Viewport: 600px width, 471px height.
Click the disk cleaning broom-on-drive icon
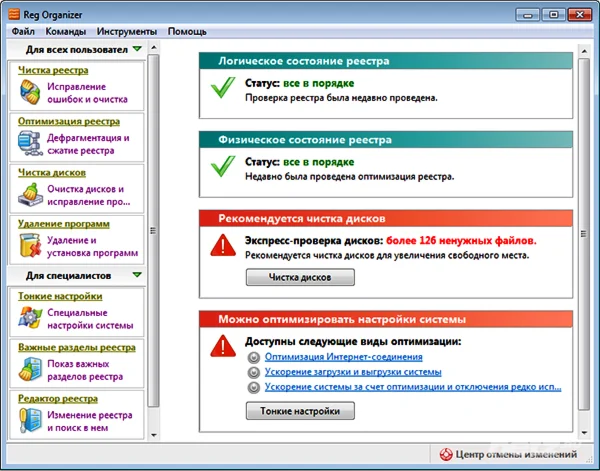click(30, 195)
